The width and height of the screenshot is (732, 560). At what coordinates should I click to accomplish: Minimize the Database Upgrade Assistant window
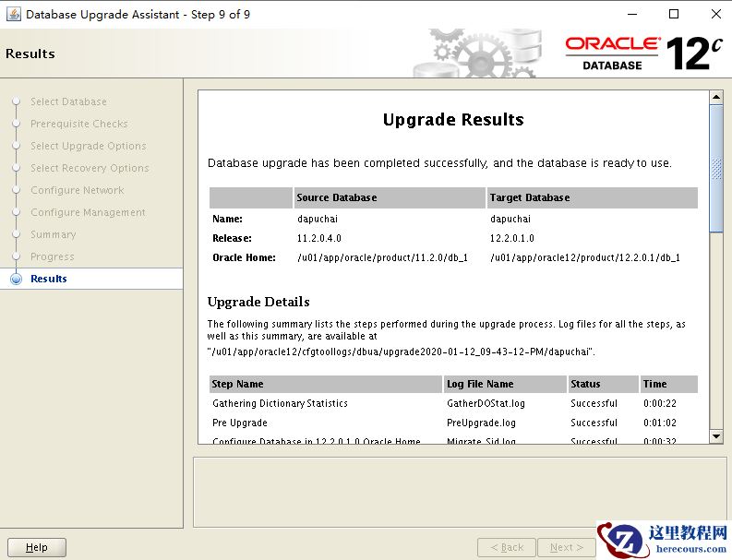[632, 14]
